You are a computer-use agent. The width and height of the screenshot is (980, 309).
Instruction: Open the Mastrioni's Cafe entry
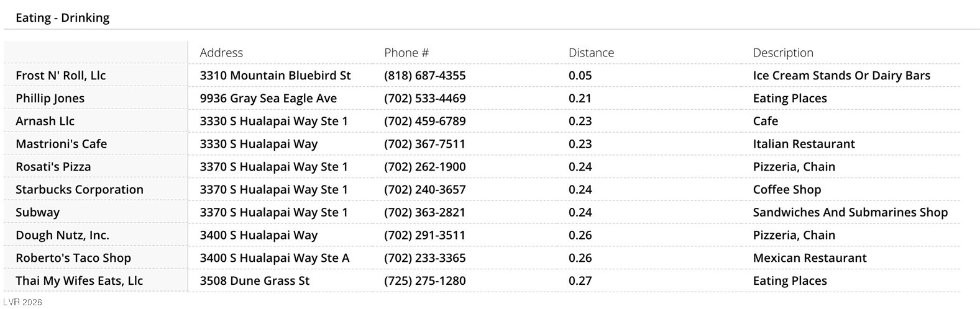point(61,144)
